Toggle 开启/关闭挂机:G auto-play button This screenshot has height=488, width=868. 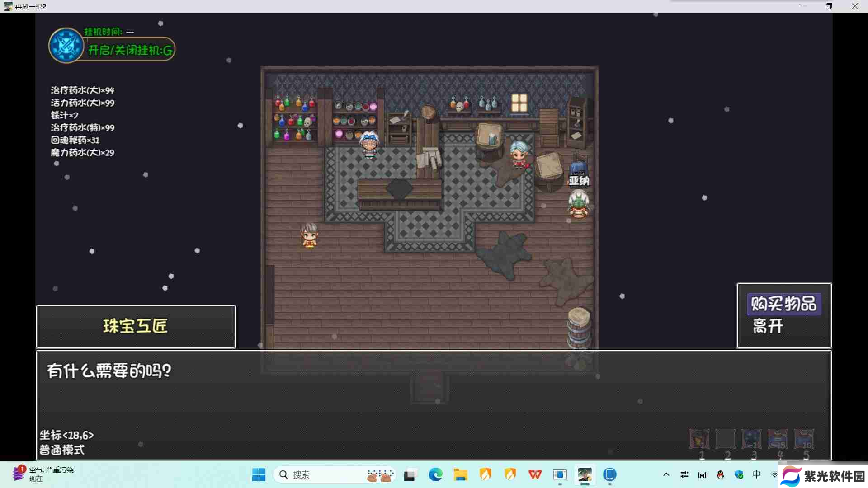[130, 50]
